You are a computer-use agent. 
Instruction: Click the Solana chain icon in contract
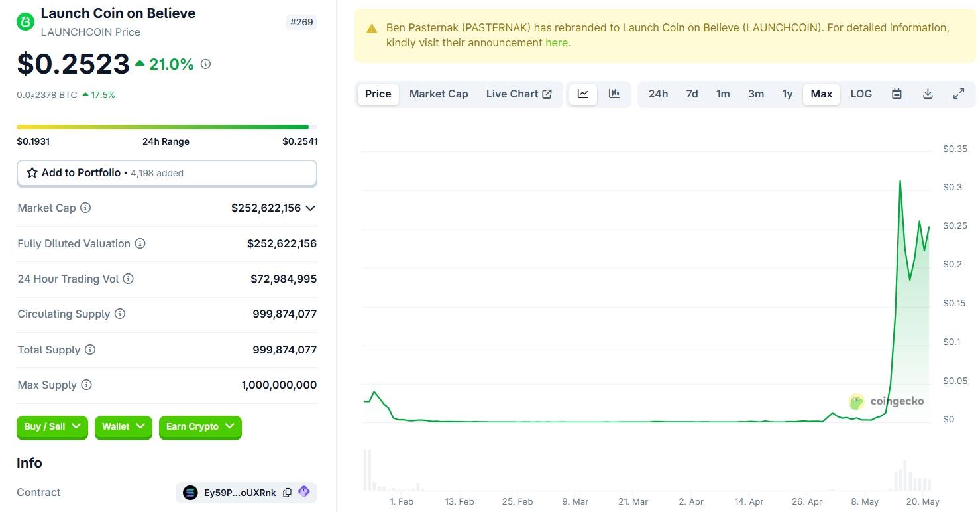click(190, 492)
